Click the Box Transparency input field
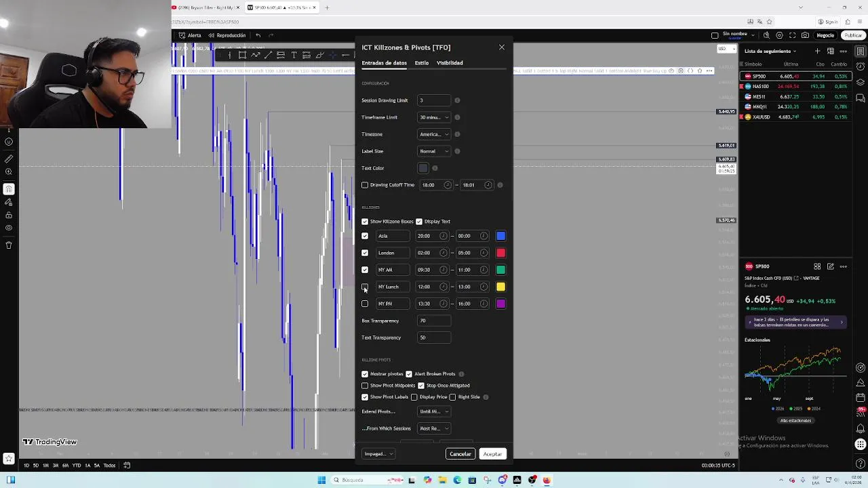868x488 pixels. pos(434,321)
